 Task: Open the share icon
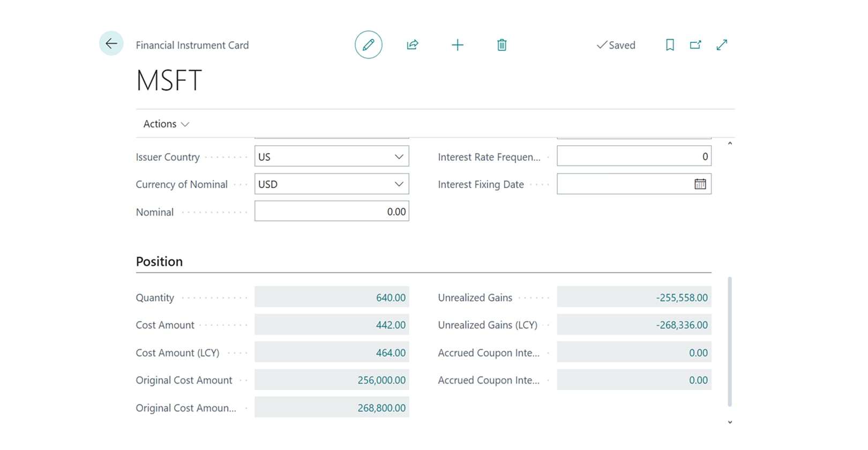pyautogui.click(x=413, y=45)
